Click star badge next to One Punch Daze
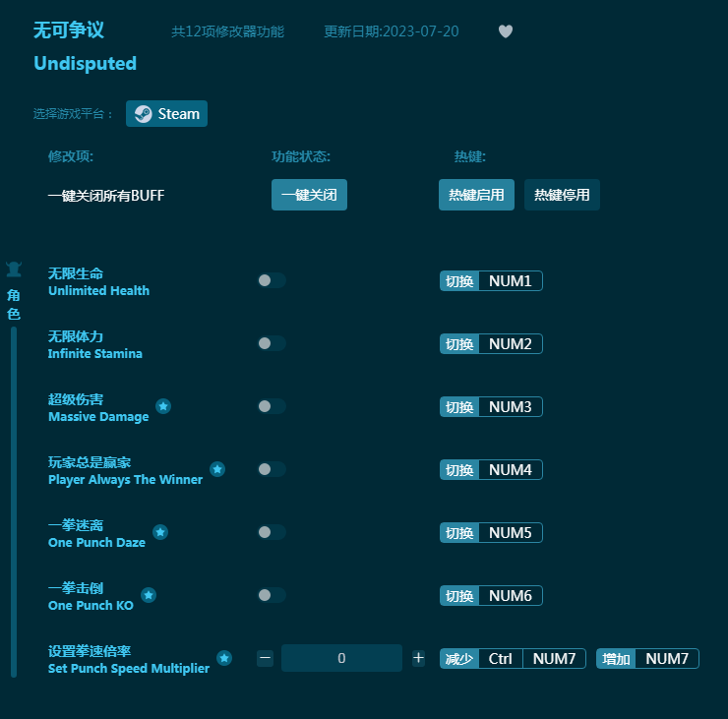728x719 pixels. (x=160, y=532)
